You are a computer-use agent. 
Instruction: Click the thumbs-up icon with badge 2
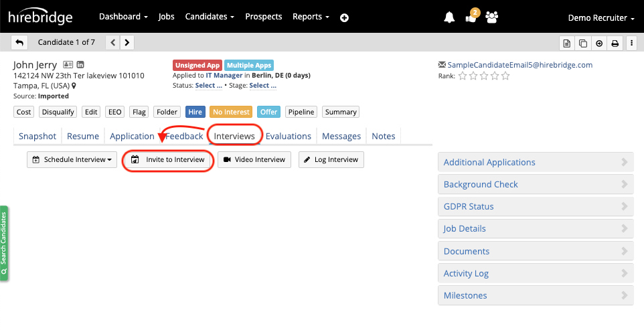(470, 18)
